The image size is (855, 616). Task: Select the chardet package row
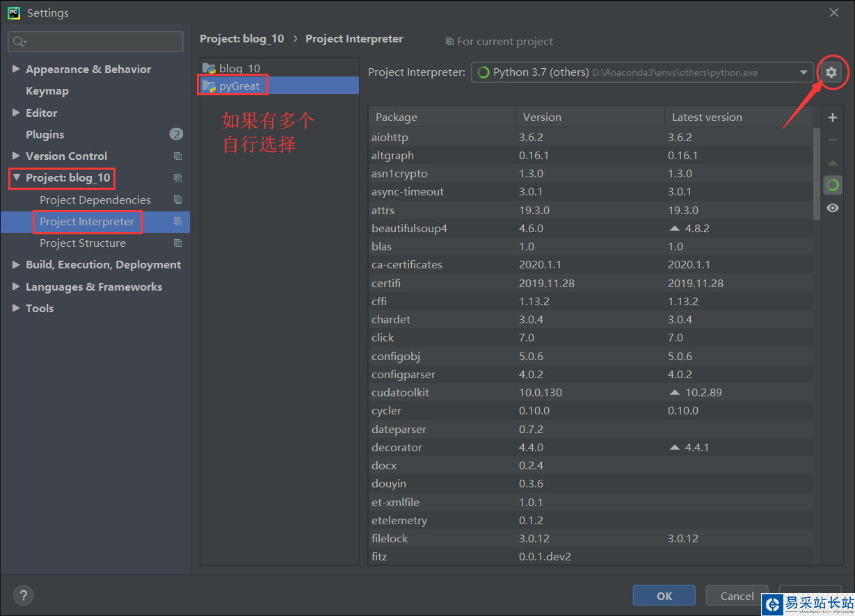click(591, 319)
